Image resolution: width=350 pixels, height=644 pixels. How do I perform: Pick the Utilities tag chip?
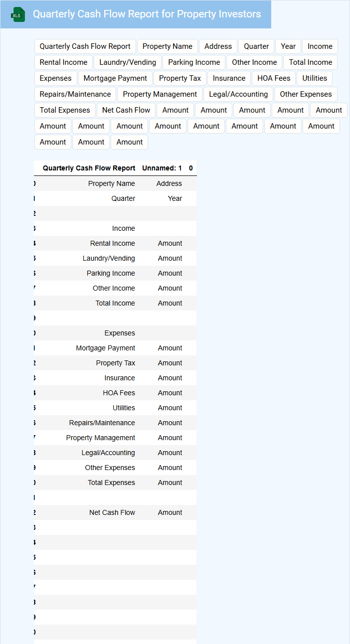pos(315,78)
